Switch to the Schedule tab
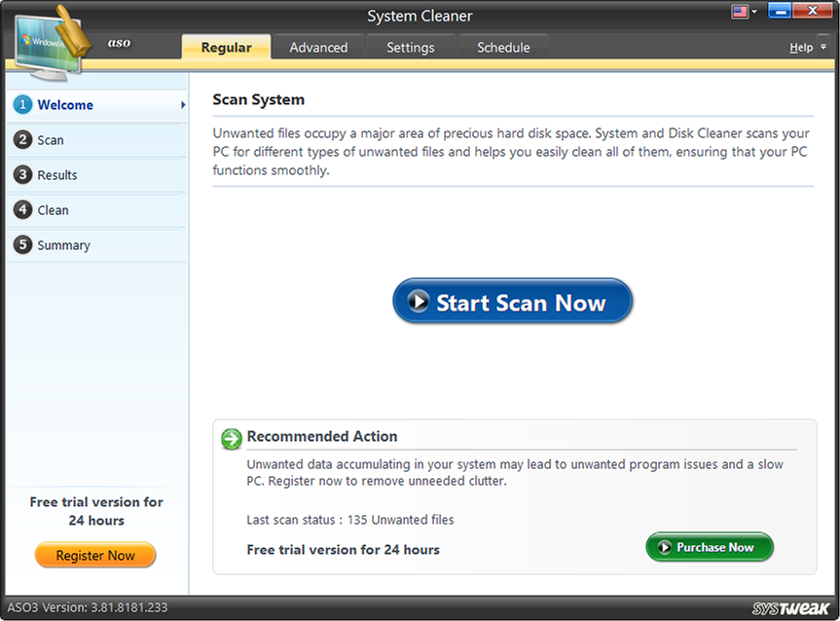840x621 pixels. point(502,47)
